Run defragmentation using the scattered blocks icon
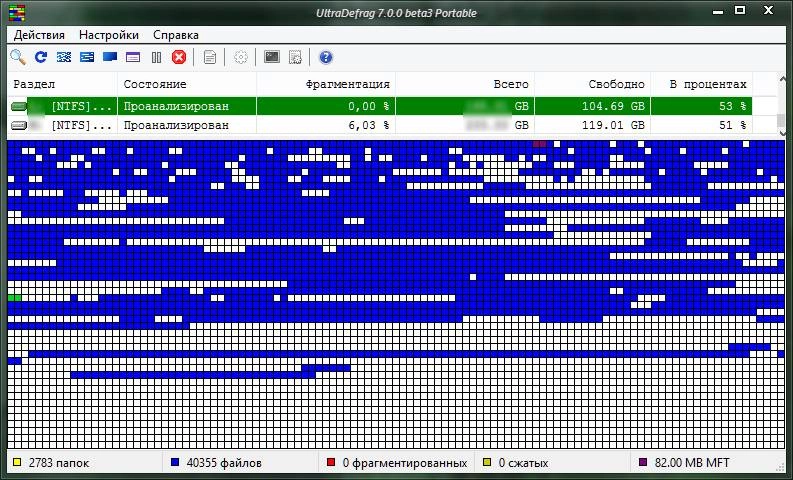 (x=64, y=57)
